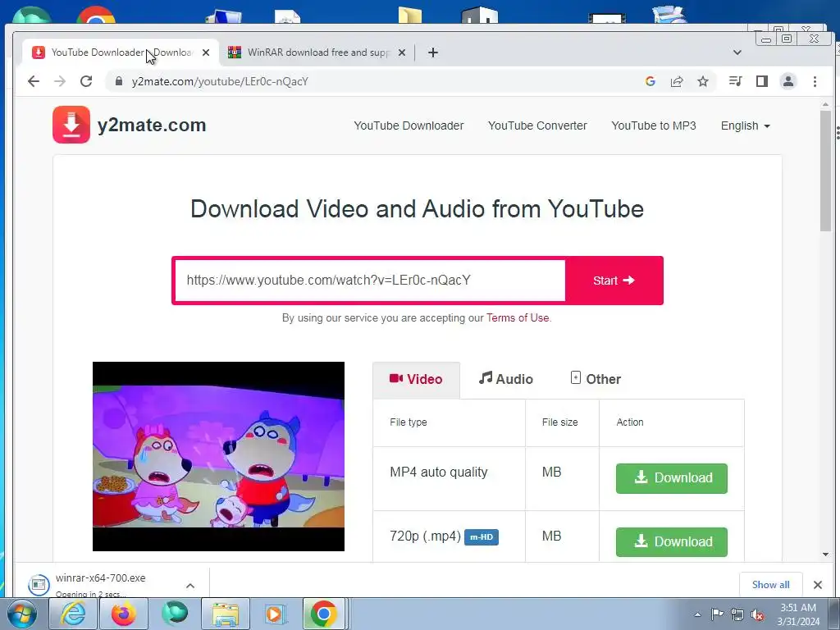Image resolution: width=840 pixels, height=630 pixels.
Task: Select the Video format tab
Action: (x=416, y=379)
